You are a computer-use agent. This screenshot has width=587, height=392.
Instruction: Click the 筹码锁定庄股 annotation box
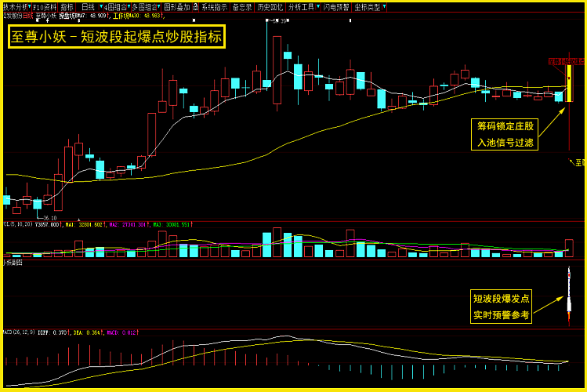[505, 134]
